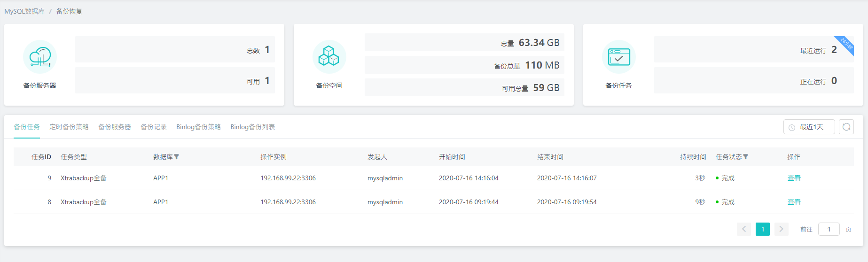
Task: Open the 备份服务器 tab
Action: (115, 127)
